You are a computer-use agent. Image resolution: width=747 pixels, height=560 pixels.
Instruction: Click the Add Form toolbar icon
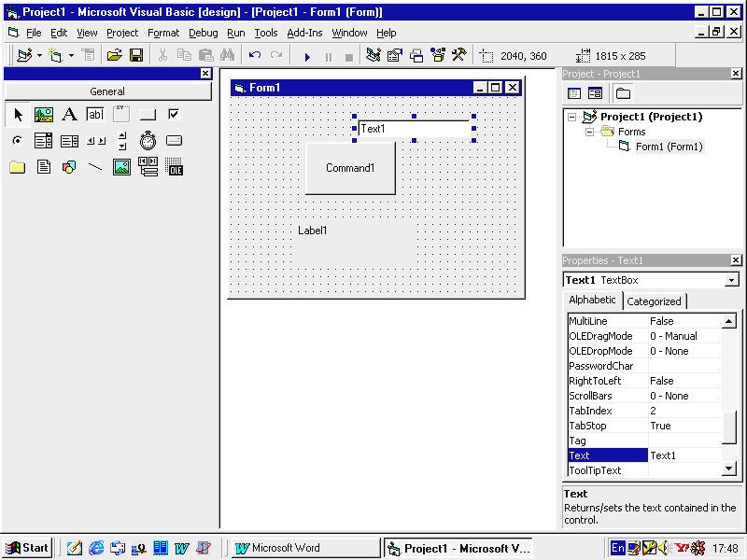coord(56,56)
